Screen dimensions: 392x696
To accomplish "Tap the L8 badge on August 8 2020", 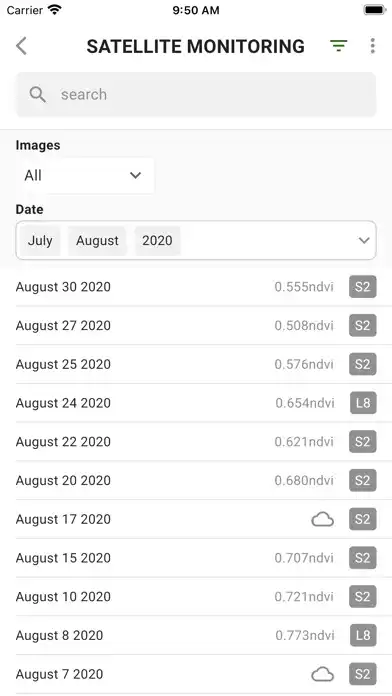I will 363,636.
